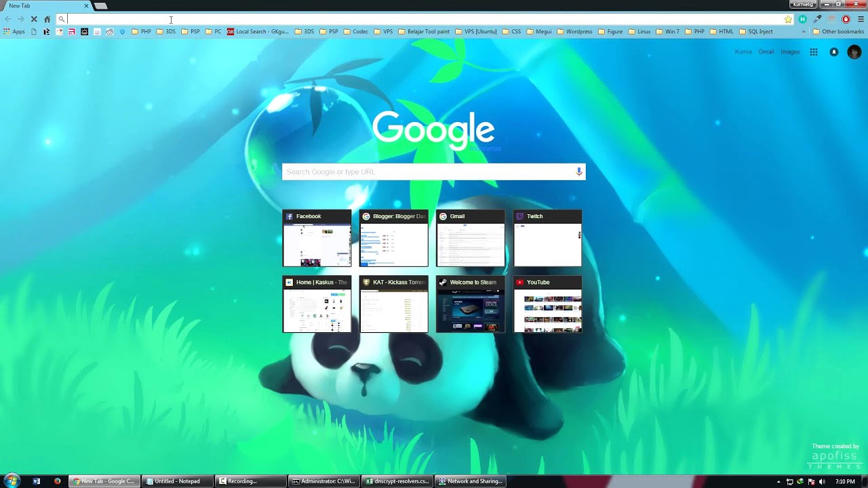Switch to Network and Sharing taskbar window

[470, 481]
